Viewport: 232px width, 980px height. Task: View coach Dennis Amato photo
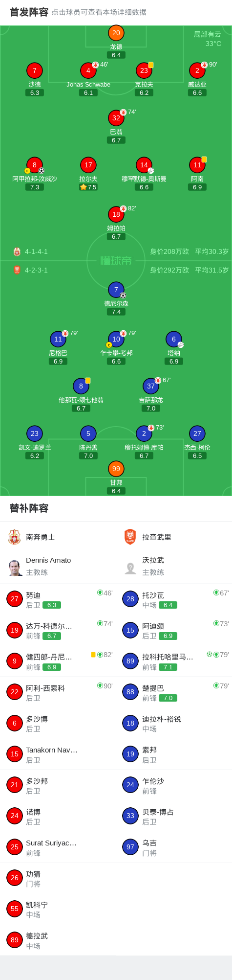(15, 568)
